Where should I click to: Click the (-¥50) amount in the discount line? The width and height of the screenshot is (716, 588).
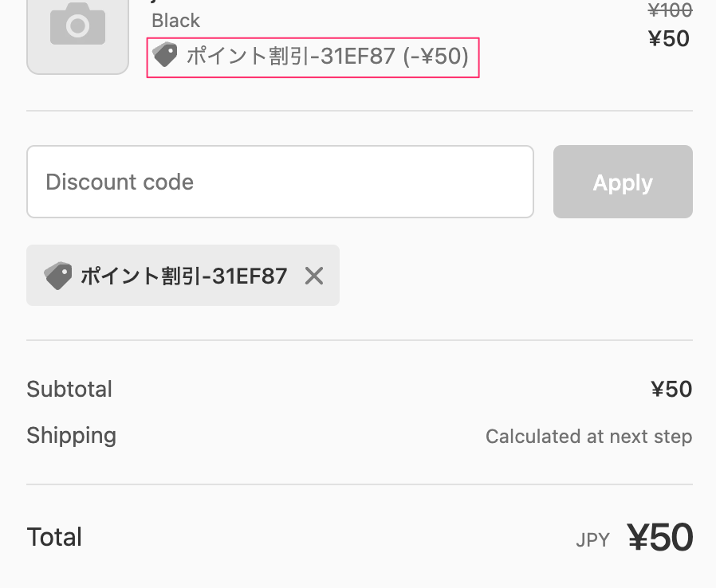[435, 57]
